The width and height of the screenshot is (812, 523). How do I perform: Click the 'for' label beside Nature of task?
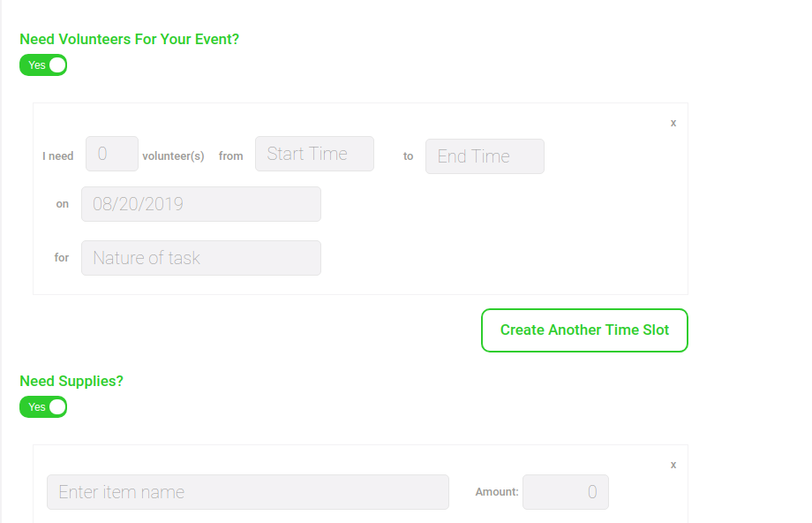tap(62, 258)
